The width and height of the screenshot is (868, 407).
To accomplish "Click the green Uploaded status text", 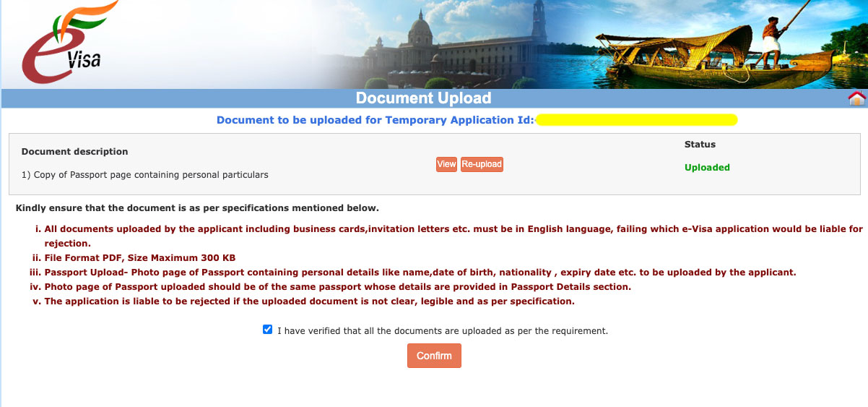I will coord(706,167).
